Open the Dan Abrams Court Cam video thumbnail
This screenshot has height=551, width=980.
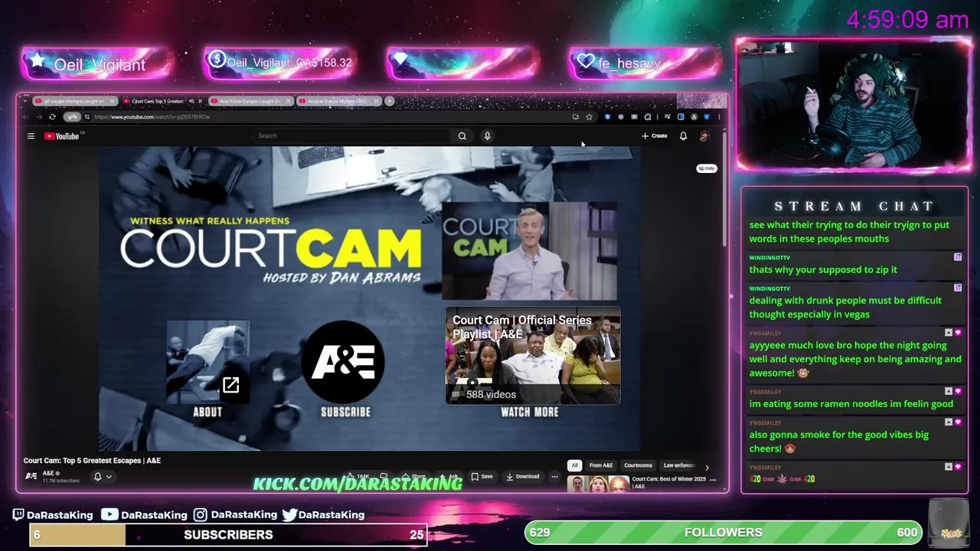coord(530,250)
